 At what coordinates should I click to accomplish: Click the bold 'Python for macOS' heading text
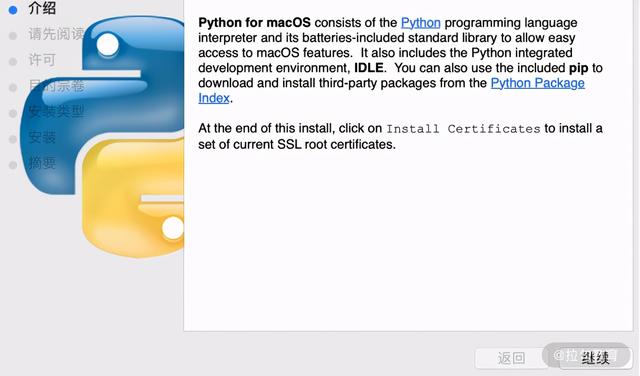tap(254, 23)
